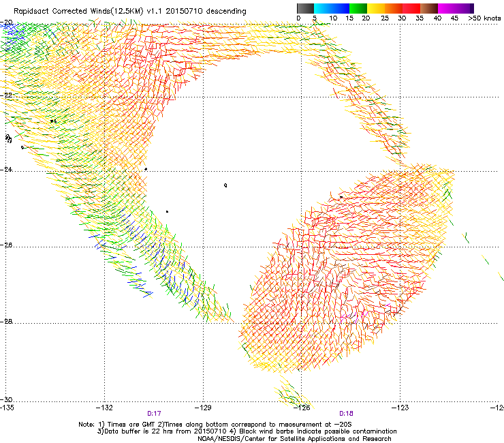Image resolution: width=504 pixels, height=443 pixels.
Task: Click the '40' legend tick label
Action: click(437, 18)
